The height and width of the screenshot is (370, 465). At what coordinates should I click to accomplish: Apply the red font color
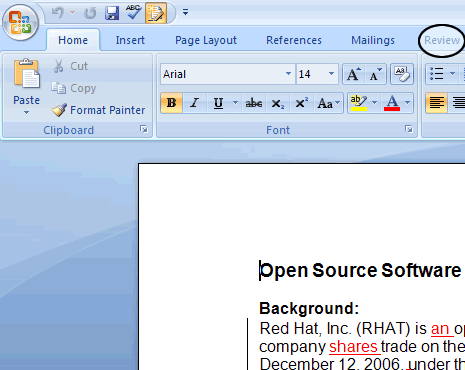pos(392,103)
